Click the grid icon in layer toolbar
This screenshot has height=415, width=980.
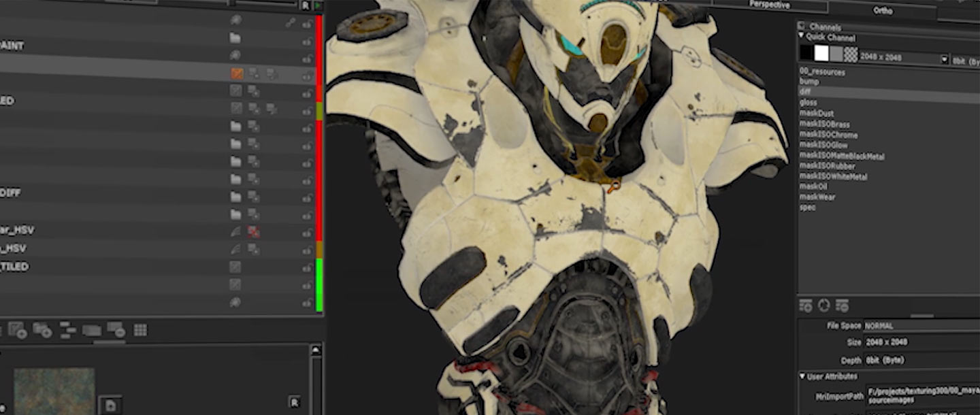(x=140, y=330)
